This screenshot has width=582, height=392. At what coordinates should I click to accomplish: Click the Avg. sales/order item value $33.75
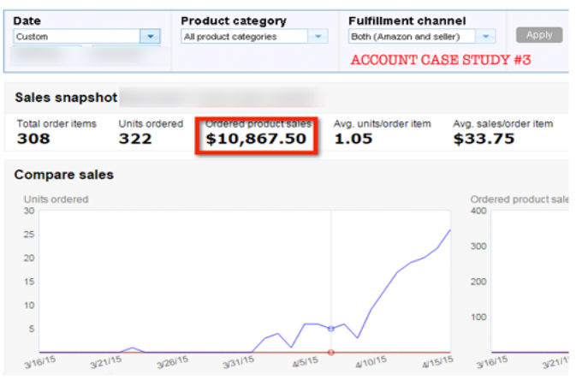click(x=484, y=139)
